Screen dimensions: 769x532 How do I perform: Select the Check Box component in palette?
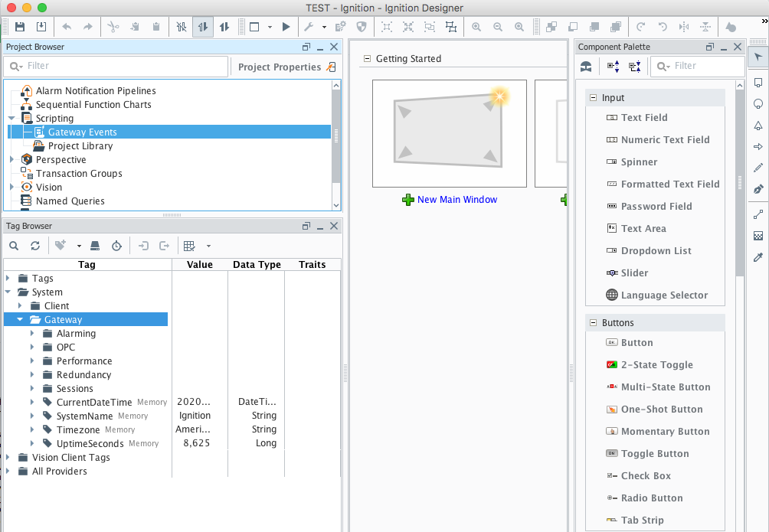click(x=646, y=475)
